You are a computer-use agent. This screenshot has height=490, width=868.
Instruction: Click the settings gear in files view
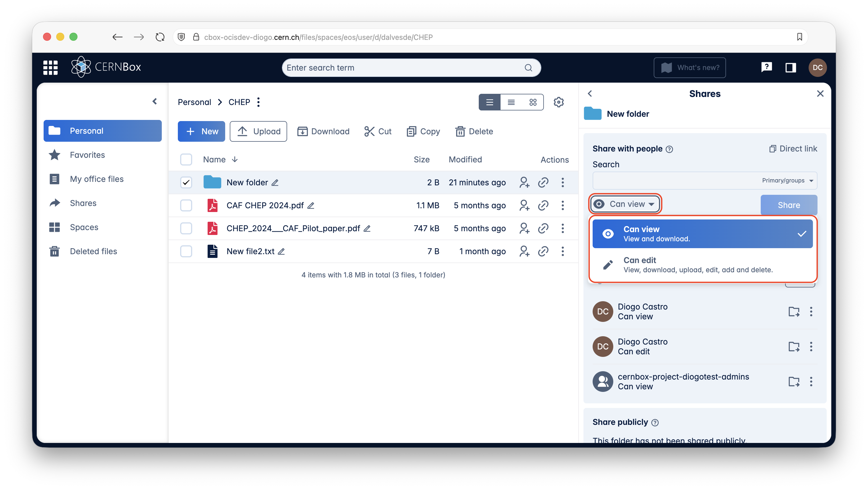point(558,102)
